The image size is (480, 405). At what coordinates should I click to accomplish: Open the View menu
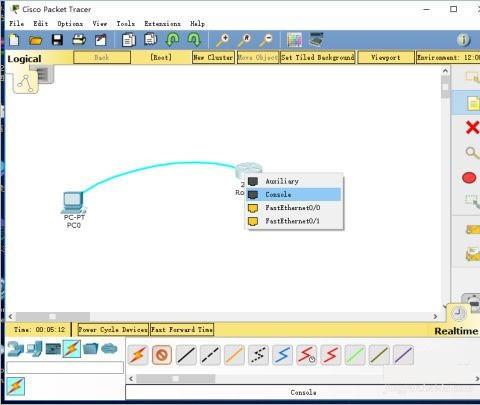tap(100, 24)
